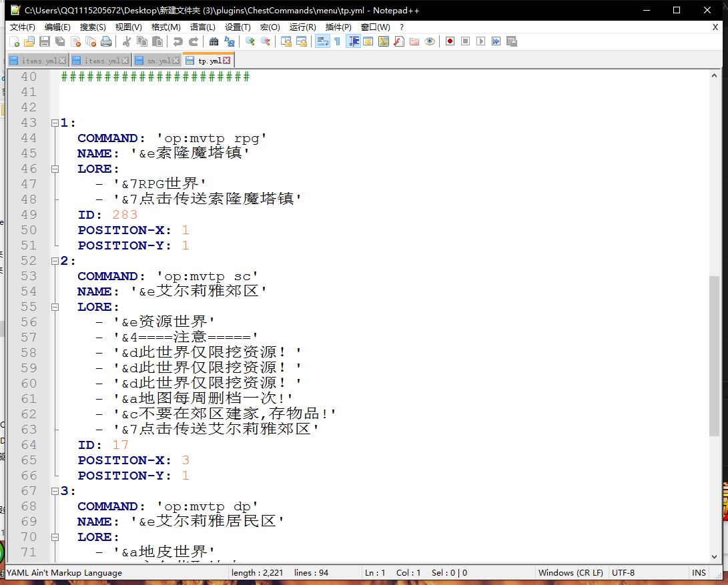Image resolution: width=728 pixels, height=585 pixels.
Task: Toggle word wrap in toolbar
Action: [322, 42]
